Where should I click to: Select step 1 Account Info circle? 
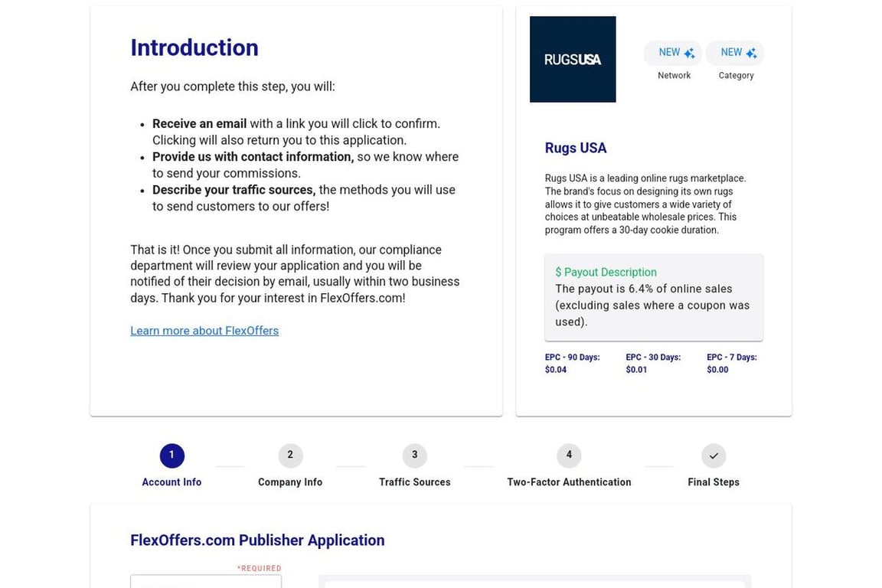click(x=171, y=456)
